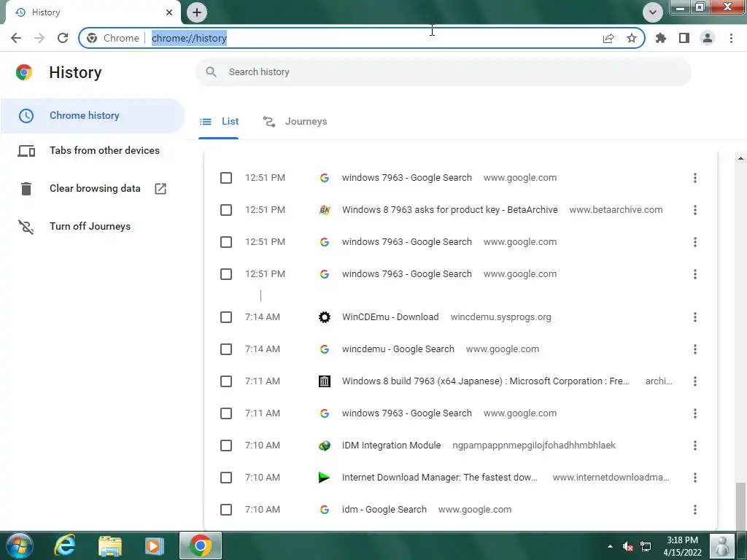Check the WinCDEmu - Download entry
The height and width of the screenshot is (560, 747).
(226, 317)
